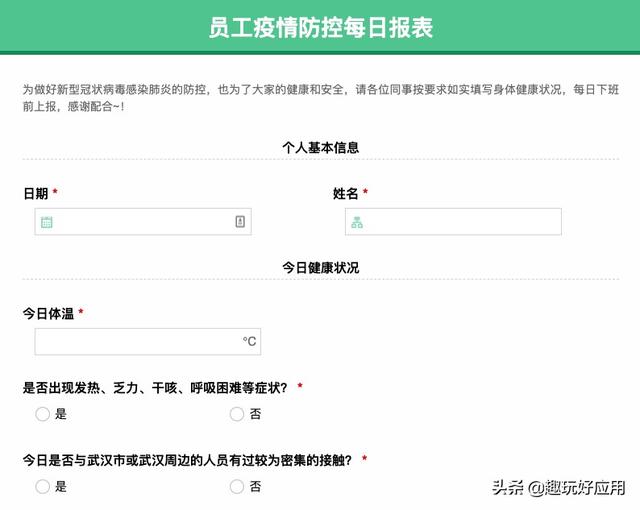Select 是 for 武汉 contact question
640x510 pixels.
(42, 486)
